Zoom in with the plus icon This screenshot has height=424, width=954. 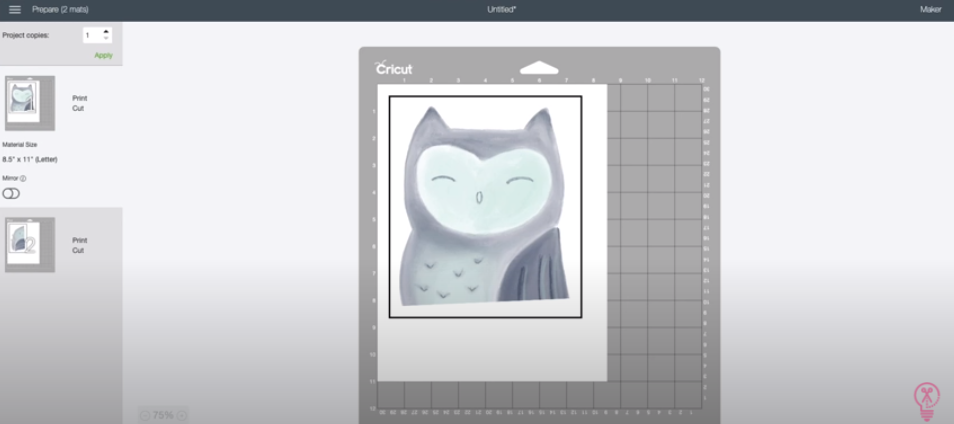[181, 415]
